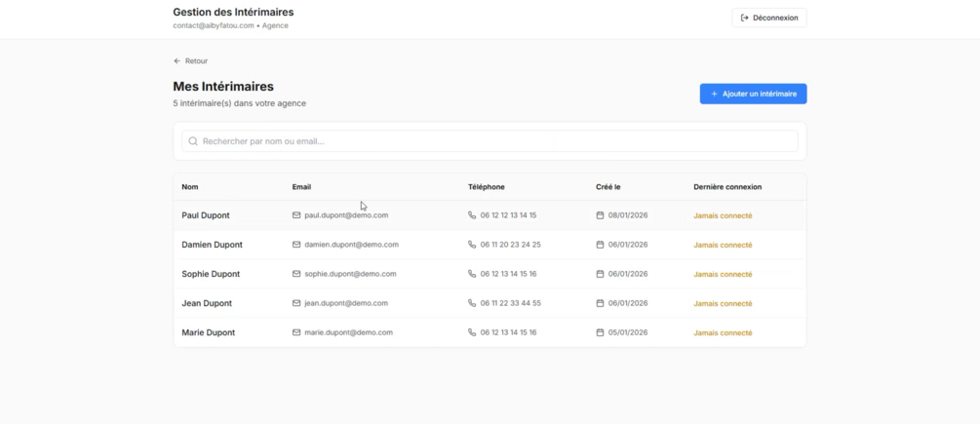This screenshot has height=424, width=980.
Task: Click the plus icon on the add button
Action: coord(714,94)
